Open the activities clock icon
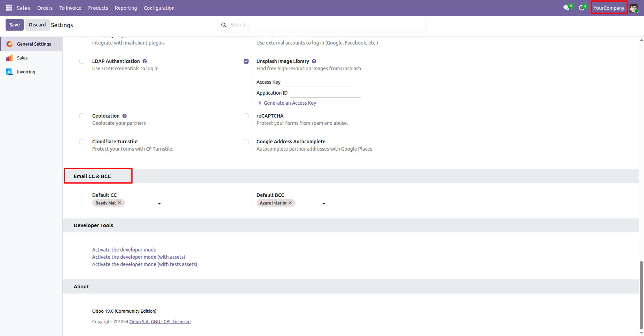Viewport: 644px width, 336px height. [581, 8]
